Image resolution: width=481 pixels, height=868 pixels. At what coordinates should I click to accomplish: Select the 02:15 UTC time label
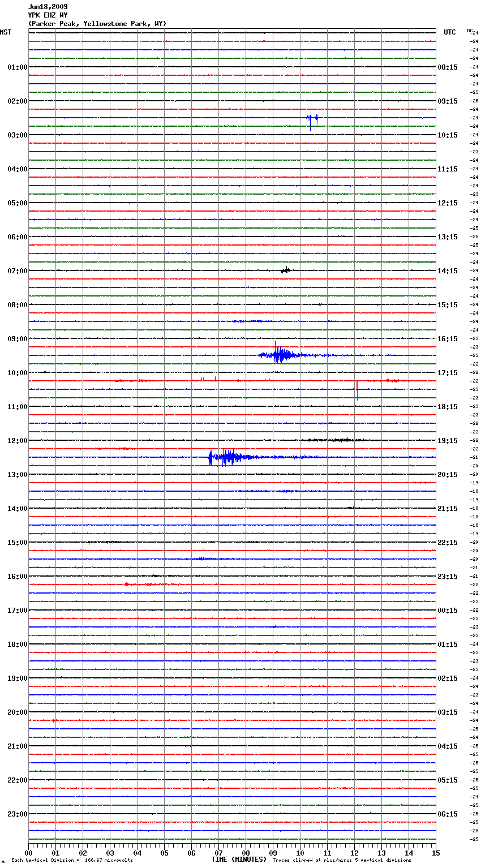448,678
